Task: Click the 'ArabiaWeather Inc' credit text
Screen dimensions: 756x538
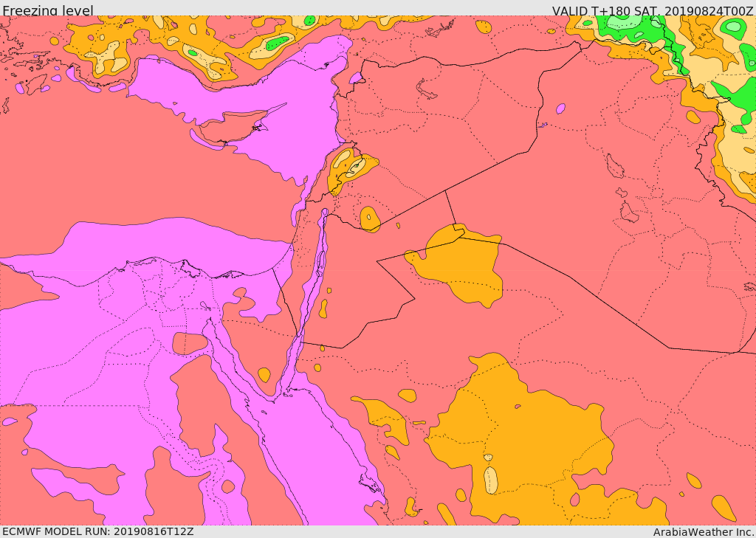Action: coord(704,532)
